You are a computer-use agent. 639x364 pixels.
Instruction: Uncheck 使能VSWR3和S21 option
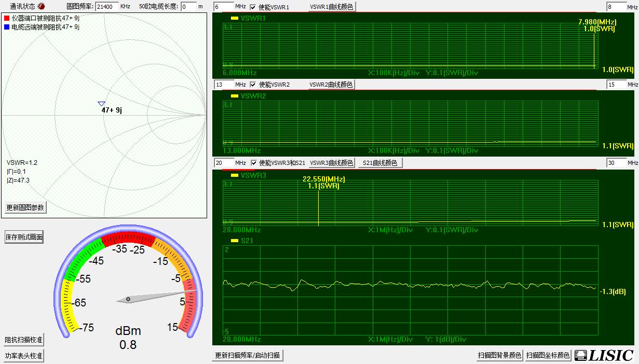click(x=253, y=163)
